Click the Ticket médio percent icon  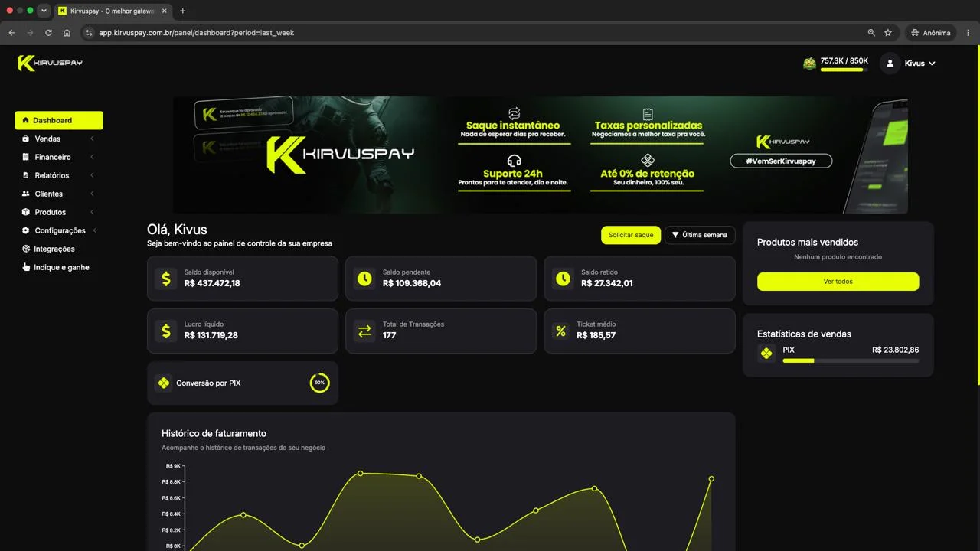[x=561, y=331]
